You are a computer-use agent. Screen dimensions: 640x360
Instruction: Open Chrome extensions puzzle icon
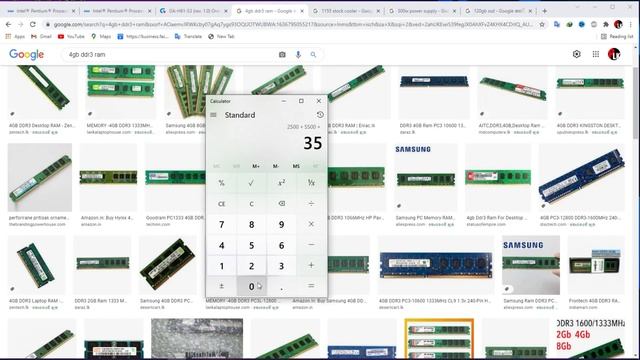point(606,24)
